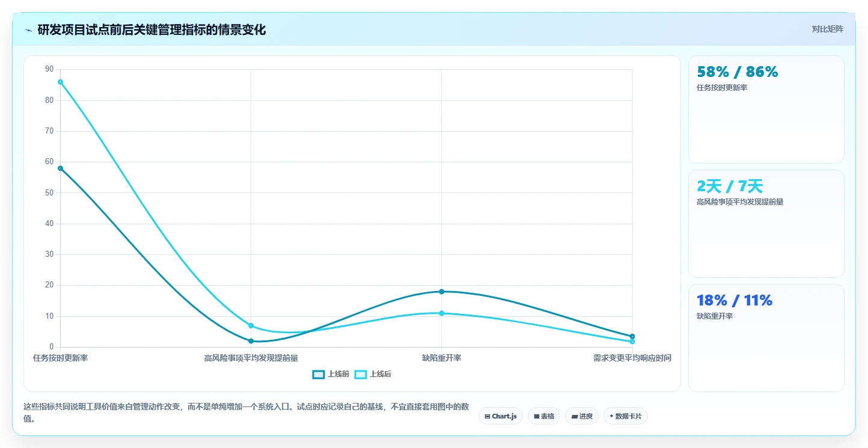Screen dimensions: 868x448
Task: Click the 表格 tag chip
Action: [544, 416]
